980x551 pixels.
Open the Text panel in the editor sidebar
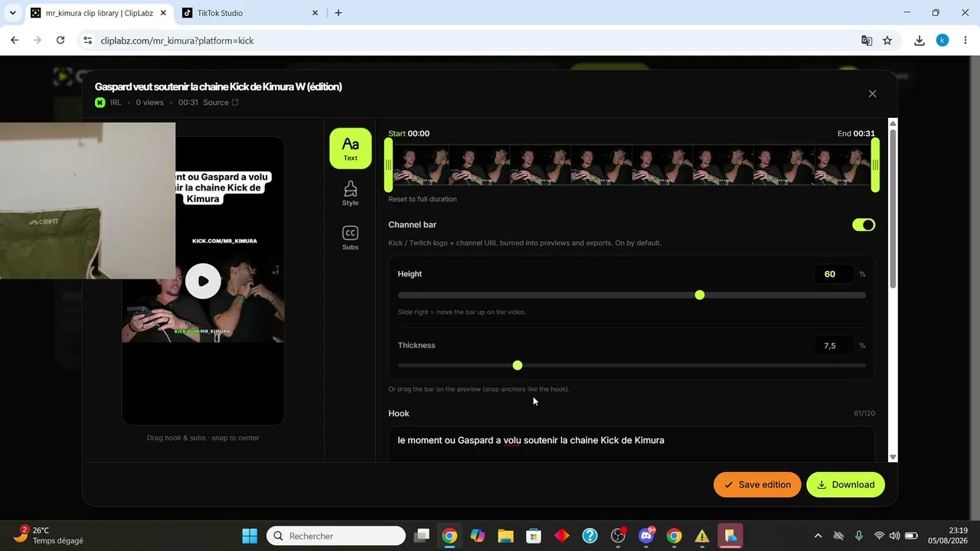pyautogui.click(x=351, y=148)
